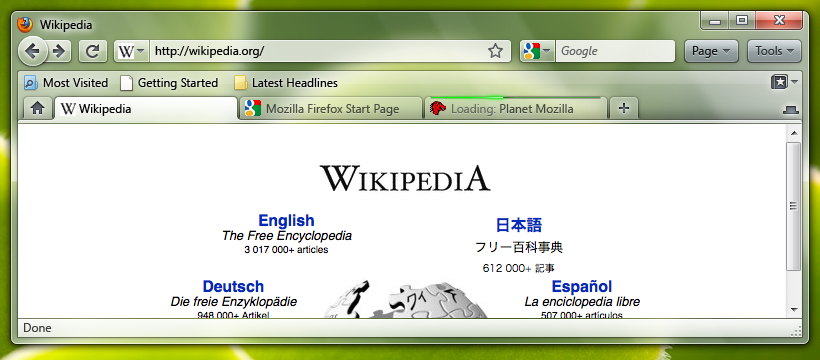
Task: Open the Wikipedia site identity dropdown
Action: (132, 51)
